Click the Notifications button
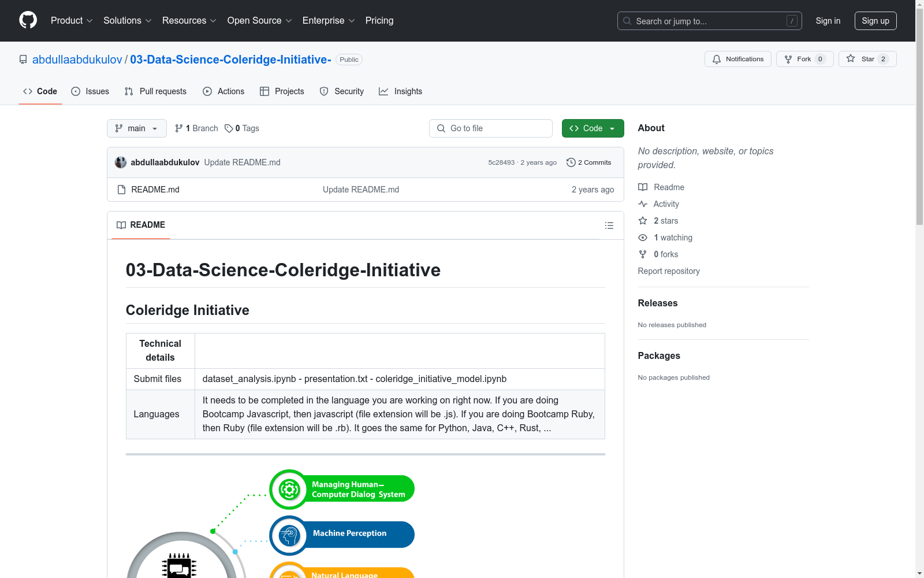 tap(738, 59)
